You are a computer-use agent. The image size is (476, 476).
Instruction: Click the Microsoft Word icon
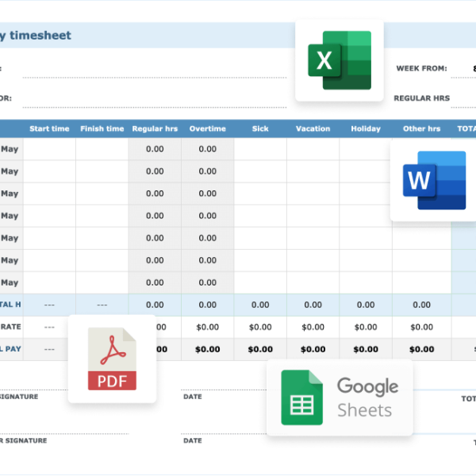tap(434, 180)
